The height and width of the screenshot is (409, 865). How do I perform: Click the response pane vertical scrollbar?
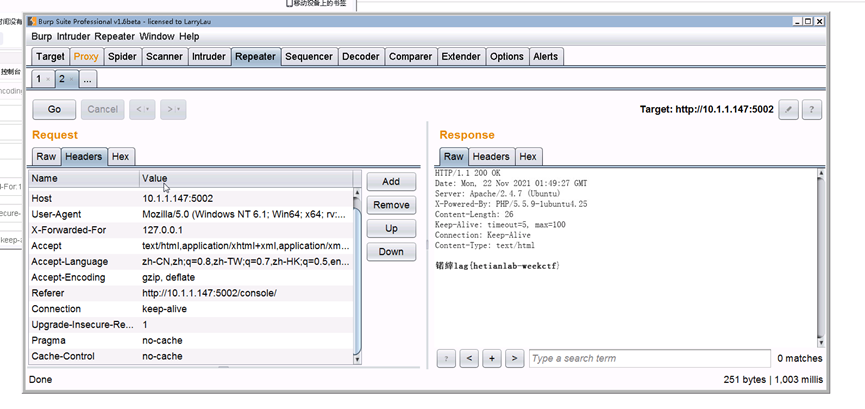821,258
